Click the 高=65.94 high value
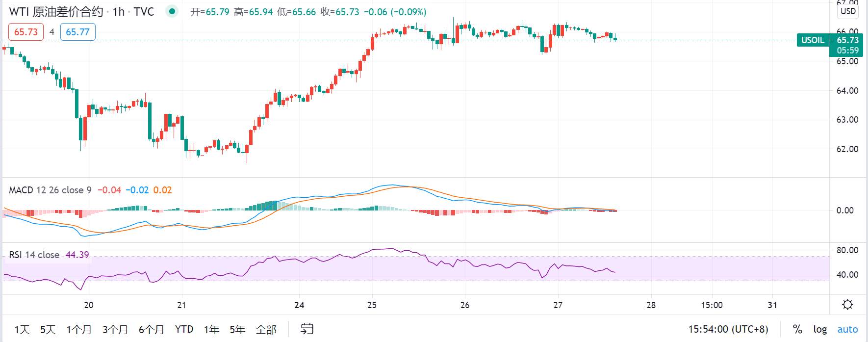Image resolution: width=868 pixels, height=342 pixels. click(253, 12)
